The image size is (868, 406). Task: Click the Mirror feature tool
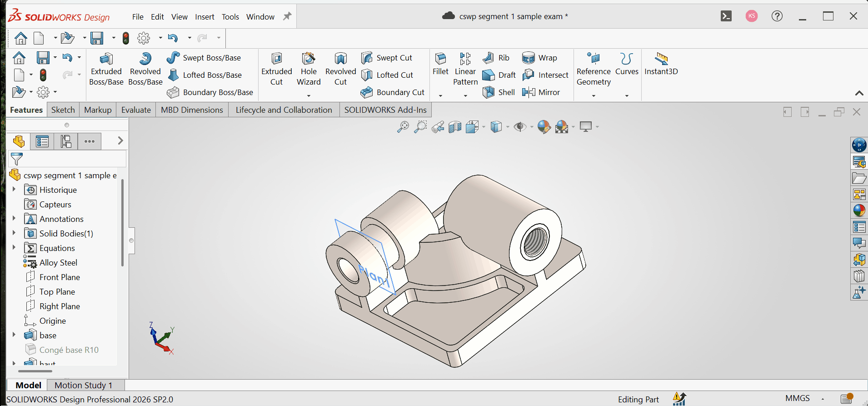[x=541, y=92]
